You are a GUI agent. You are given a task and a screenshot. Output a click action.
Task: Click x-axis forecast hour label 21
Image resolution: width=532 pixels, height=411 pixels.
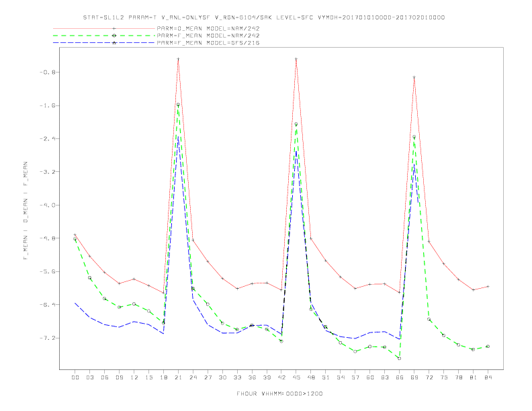178,377
